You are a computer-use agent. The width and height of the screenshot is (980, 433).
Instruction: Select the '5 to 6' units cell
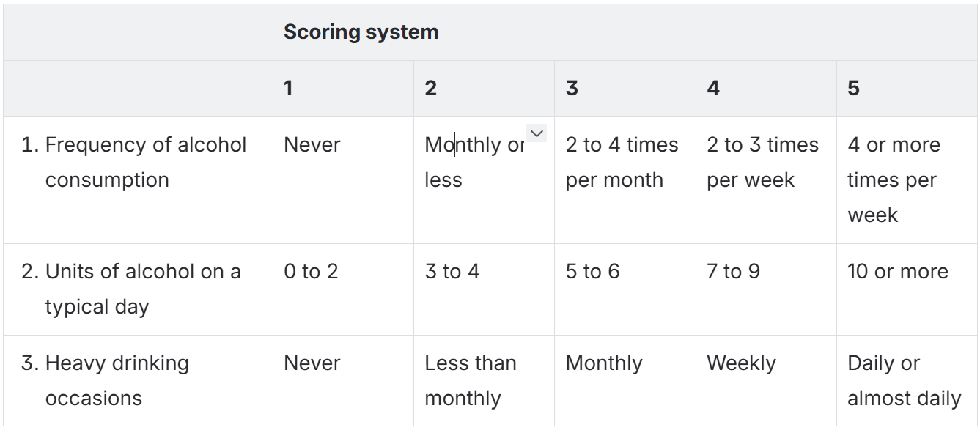[592, 272]
